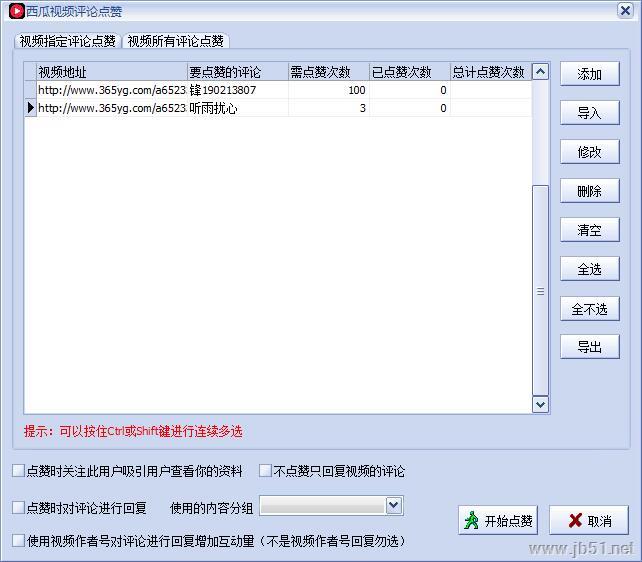The height and width of the screenshot is (562, 642).
Task: Close the 西瓜视频评论点赞 window
Action: [x=625, y=10]
